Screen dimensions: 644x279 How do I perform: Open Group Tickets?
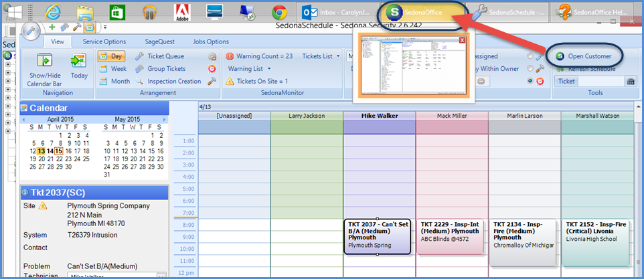pyautogui.click(x=161, y=68)
